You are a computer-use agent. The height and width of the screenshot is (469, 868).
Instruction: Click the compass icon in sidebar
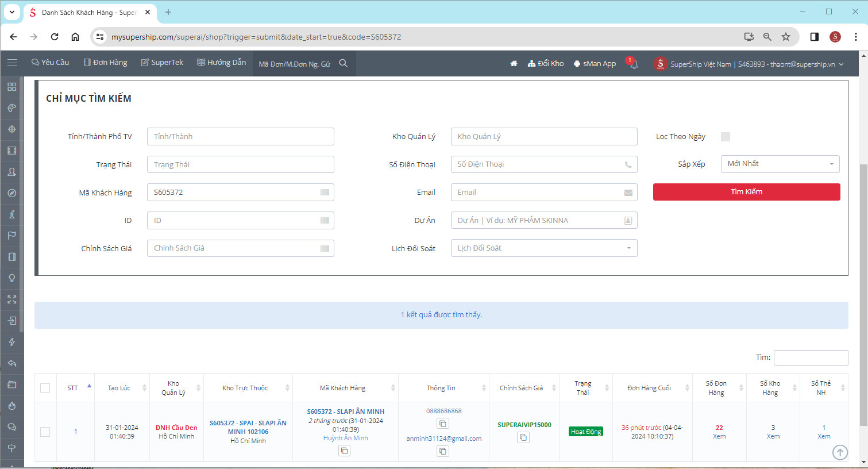coord(11,193)
